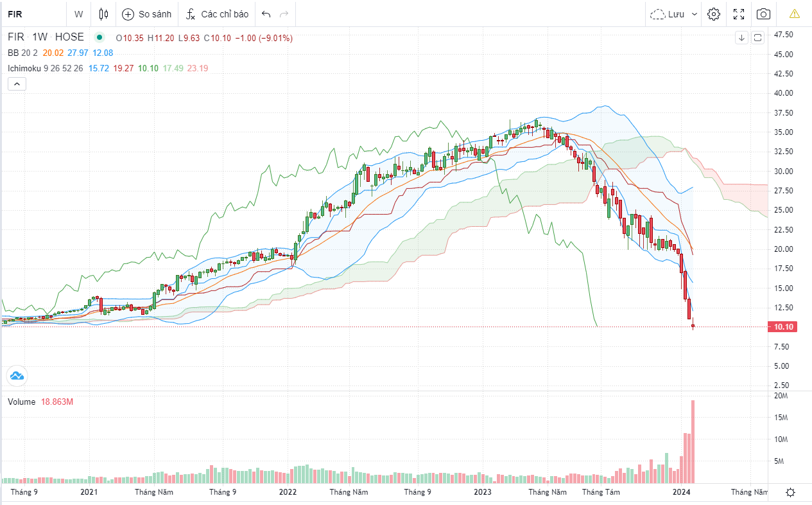The width and height of the screenshot is (812, 505).
Task: Click the green market status dot
Action: tap(99, 38)
